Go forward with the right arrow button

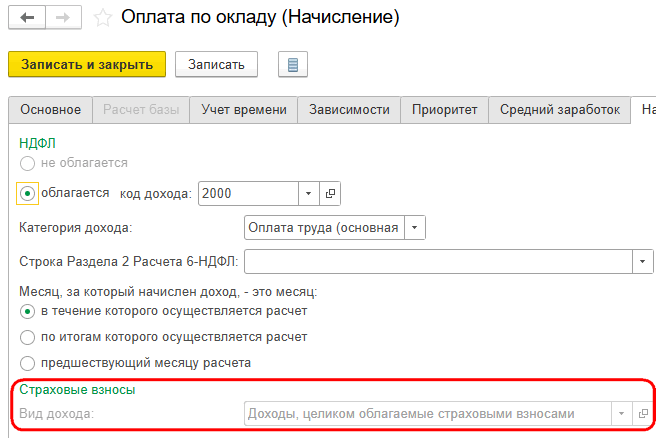tap(63, 18)
